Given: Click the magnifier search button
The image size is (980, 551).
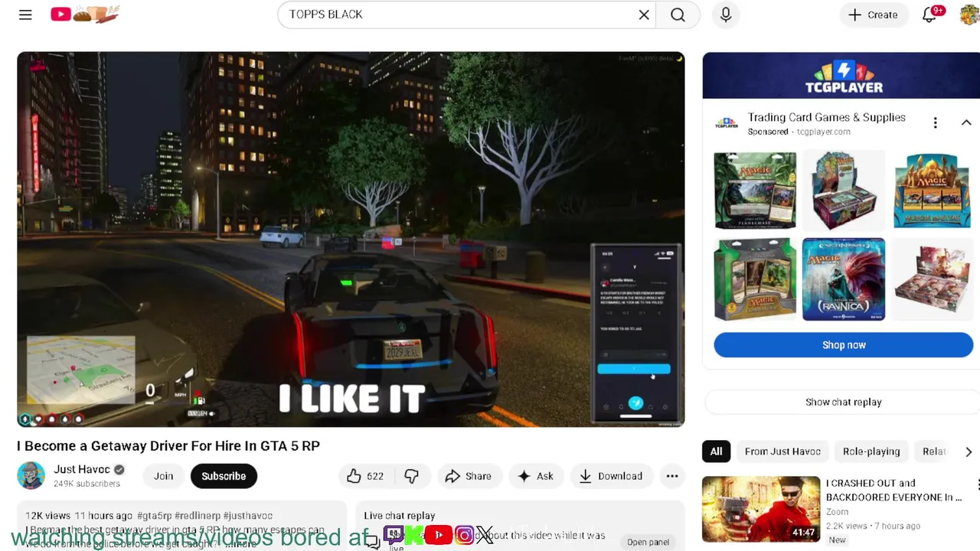Looking at the screenshot, I should [678, 15].
